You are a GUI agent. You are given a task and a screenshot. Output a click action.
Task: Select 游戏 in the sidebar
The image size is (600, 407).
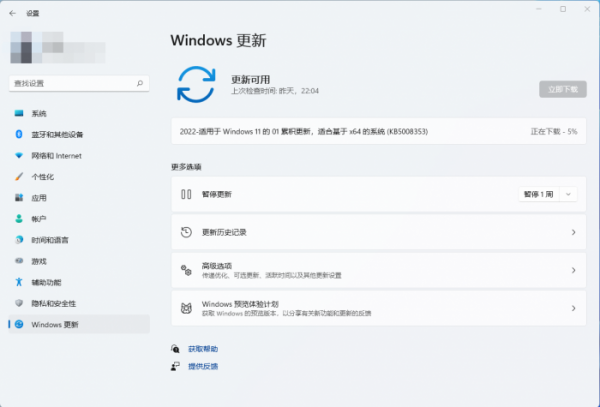coord(79,261)
